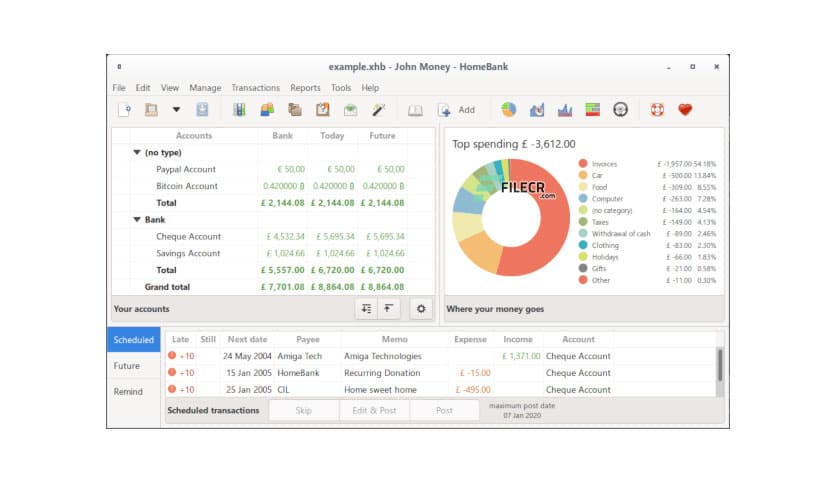Open the Edit menu
This screenshot has width=836, height=484.
[143, 87]
